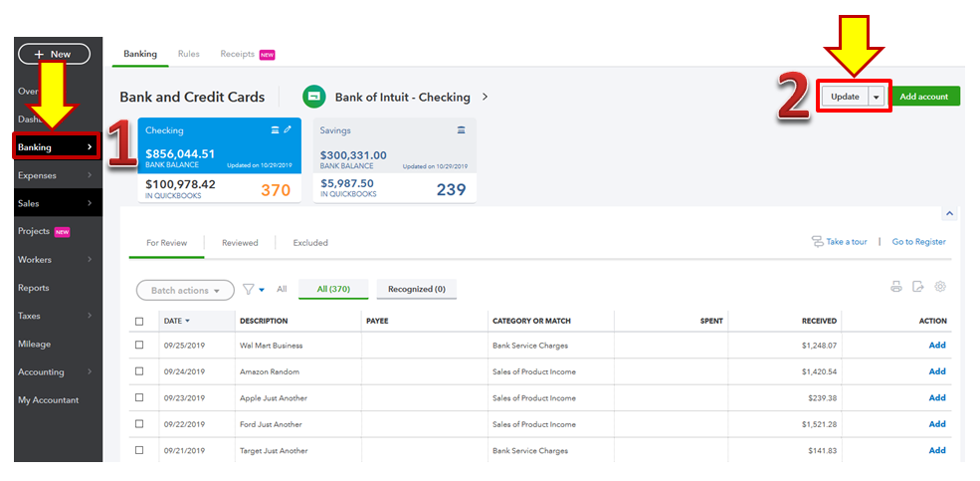Image resolution: width=980 pixels, height=481 pixels.
Task: Click Bank Service Charges in Wal Mart row
Action: (x=530, y=346)
